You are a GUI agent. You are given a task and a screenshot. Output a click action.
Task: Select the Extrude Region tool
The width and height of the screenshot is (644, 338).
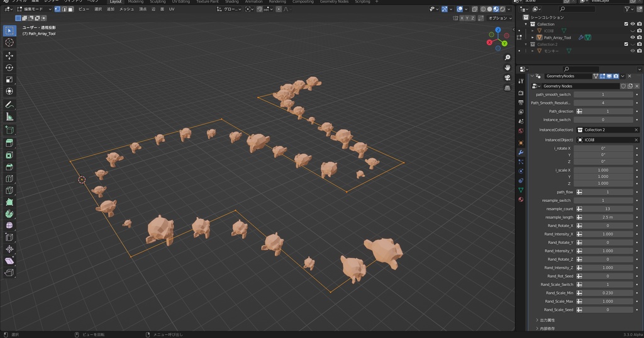(x=9, y=143)
